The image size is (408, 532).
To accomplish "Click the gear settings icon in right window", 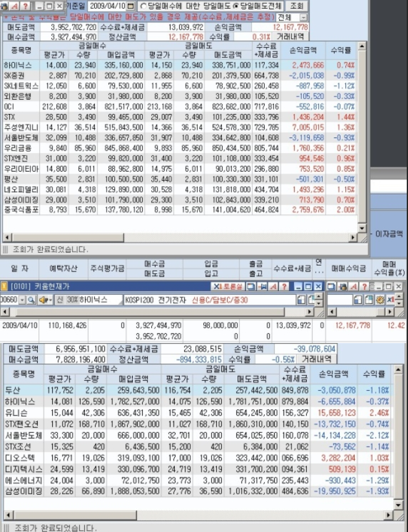I will (x=380, y=300).
